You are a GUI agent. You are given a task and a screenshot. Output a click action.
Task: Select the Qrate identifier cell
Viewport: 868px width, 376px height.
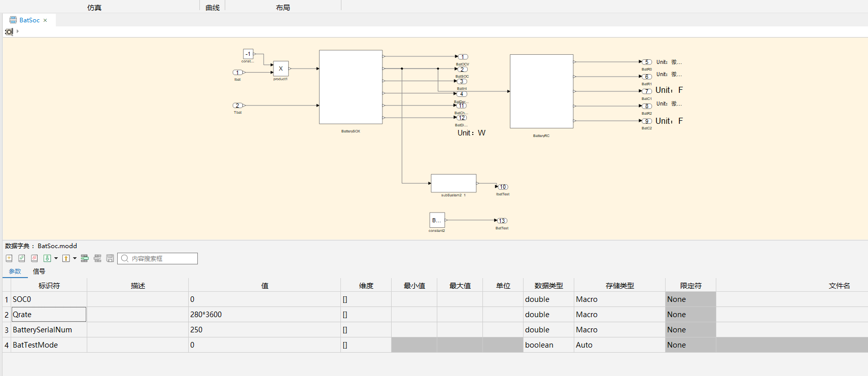click(49, 315)
